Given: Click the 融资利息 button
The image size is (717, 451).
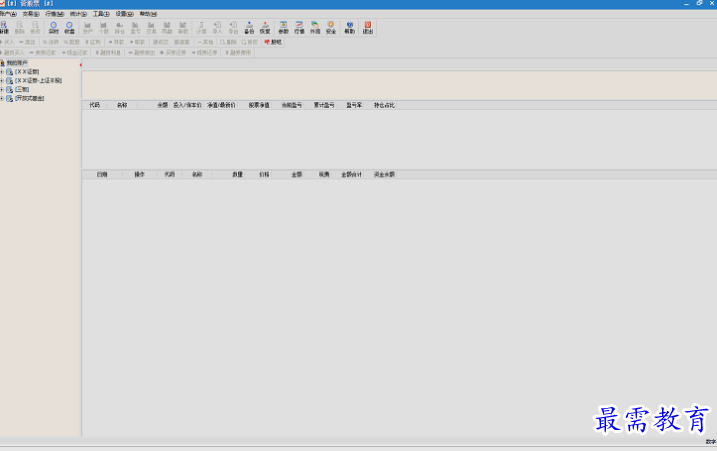Looking at the screenshot, I should 108,53.
